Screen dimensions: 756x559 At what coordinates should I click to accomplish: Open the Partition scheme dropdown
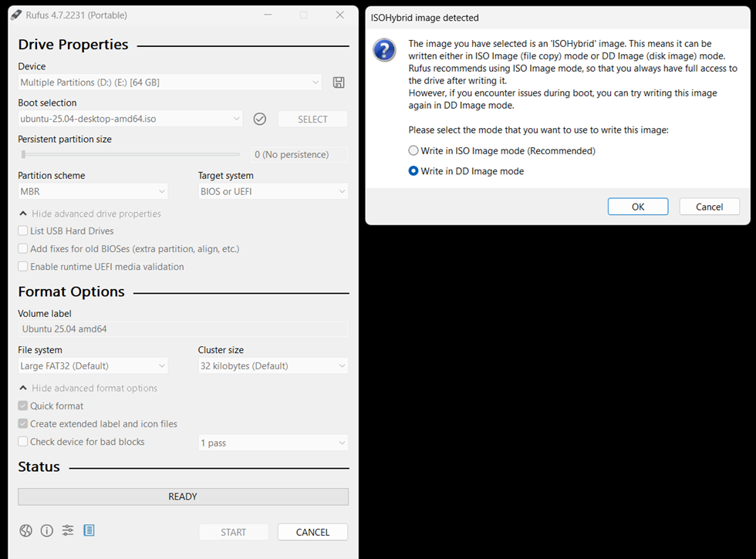tap(93, 191)
